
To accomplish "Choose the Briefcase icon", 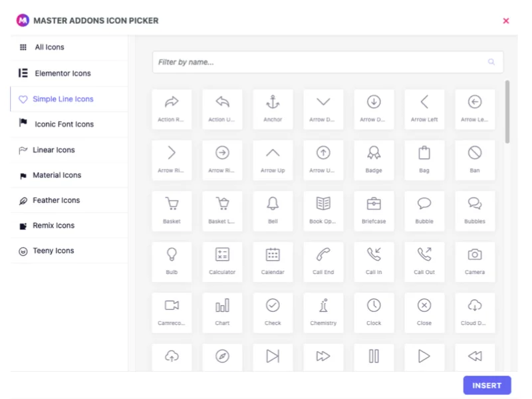I will pos(374,211).
